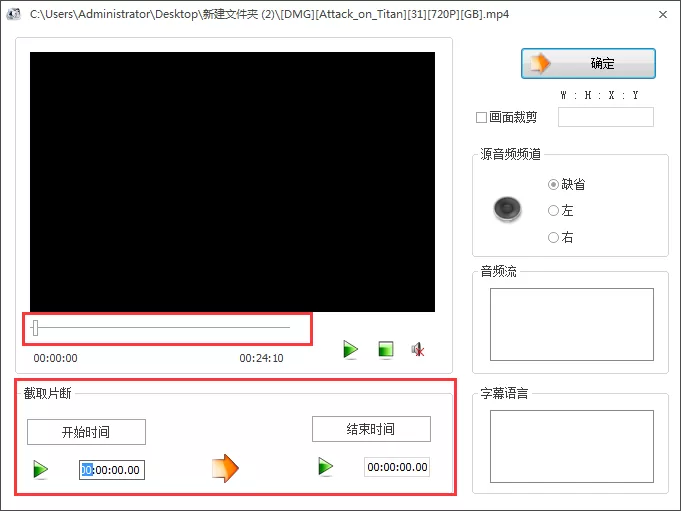Click the round speaker icon in 源音频频道
The image size is (681, 511).
tap(507, 209)
